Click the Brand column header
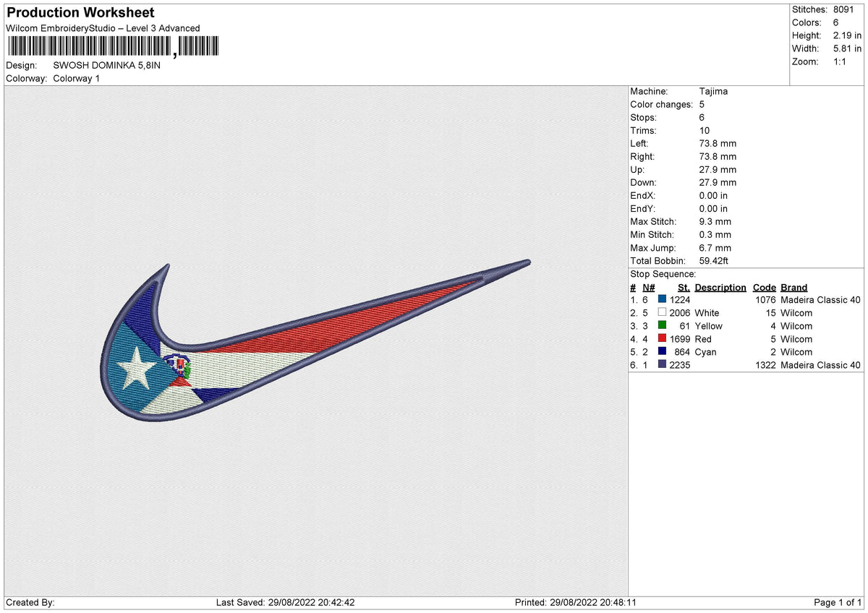Viewport: 868px width, 613px height. tap(794, 287)
